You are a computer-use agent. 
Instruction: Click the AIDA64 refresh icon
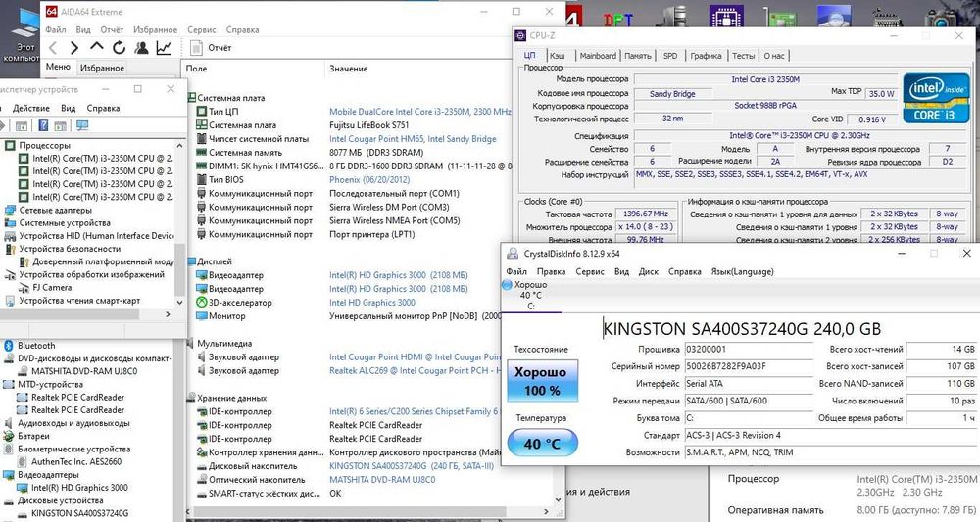pyautogui.click(x=119, y=47)
